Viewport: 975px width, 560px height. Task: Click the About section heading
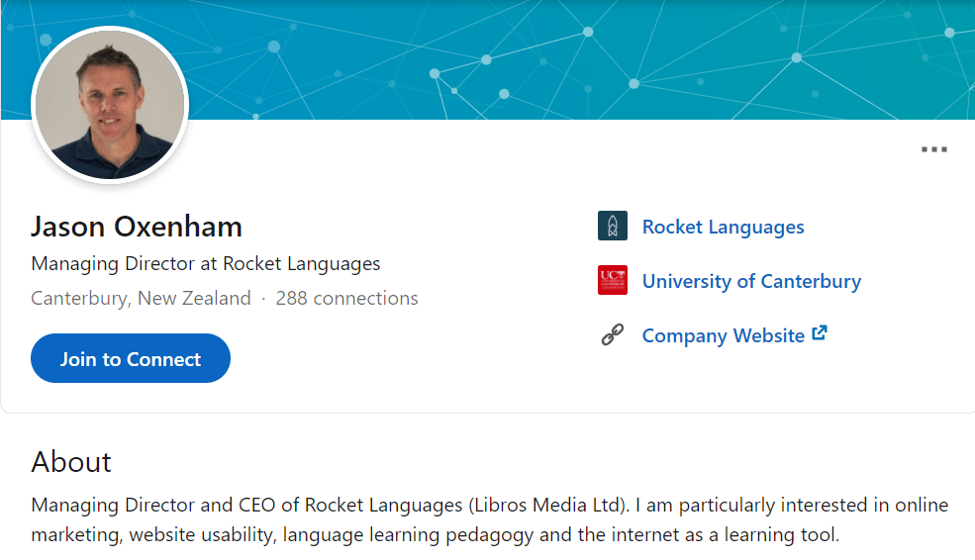(x=71, y=462)
